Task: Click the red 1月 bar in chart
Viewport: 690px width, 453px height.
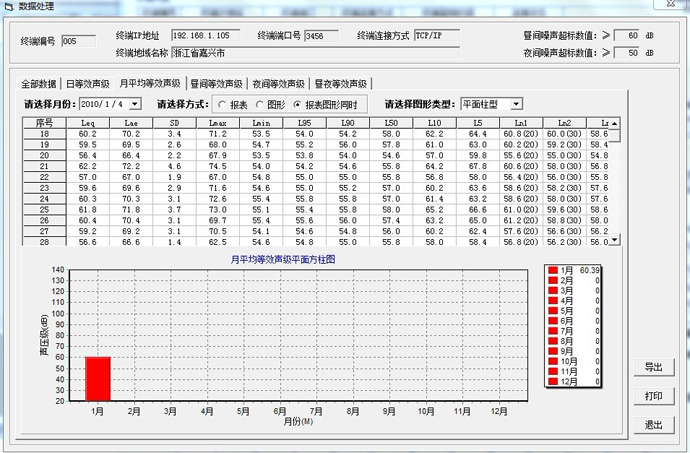Action: tap(97, 378)
